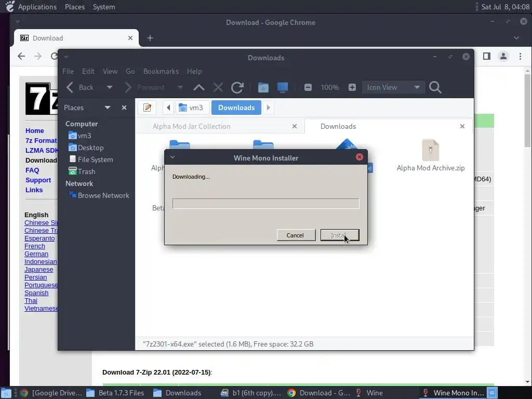The image size is (532, 399).
Task: Click the path bar right scroll arrow
Action: pos(269,108)
